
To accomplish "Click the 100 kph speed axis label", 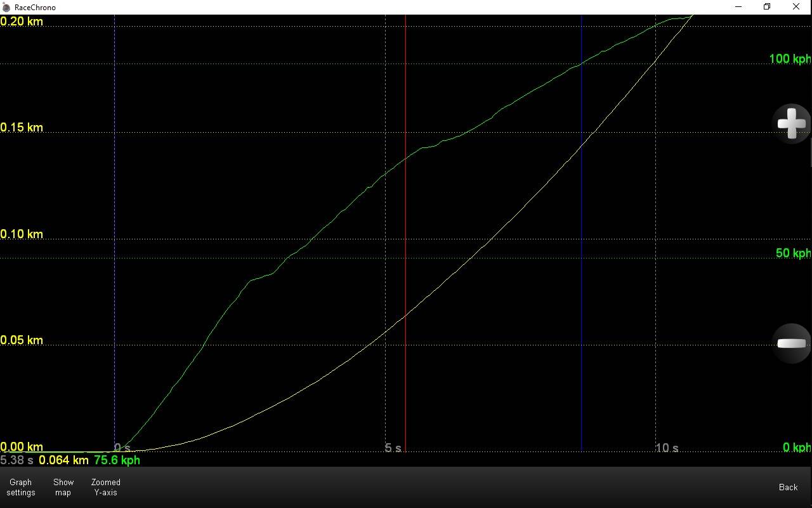I will (x=790, y=59).
